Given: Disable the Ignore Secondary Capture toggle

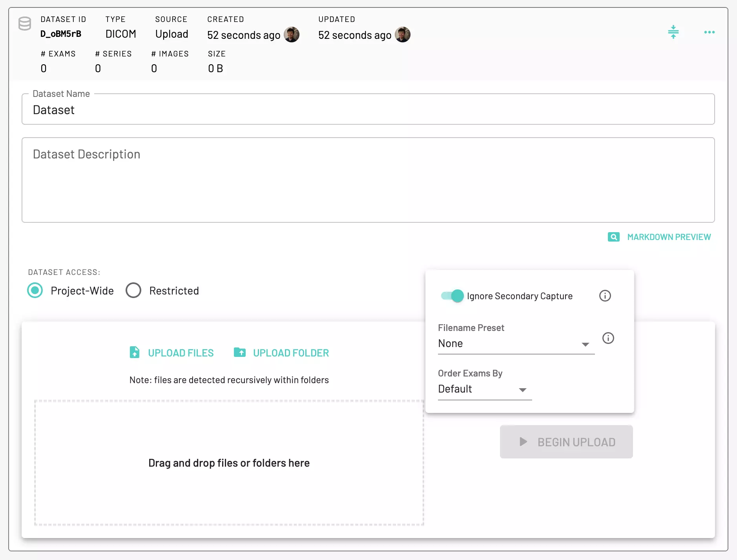Looking at the screenshot, I should tap(452, 296).
